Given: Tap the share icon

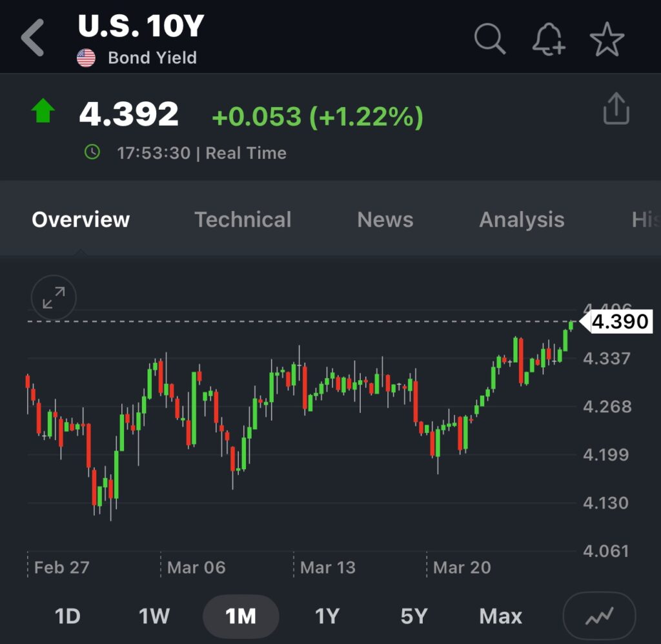Looking at the screenshot, I should [x=615, y=108].
